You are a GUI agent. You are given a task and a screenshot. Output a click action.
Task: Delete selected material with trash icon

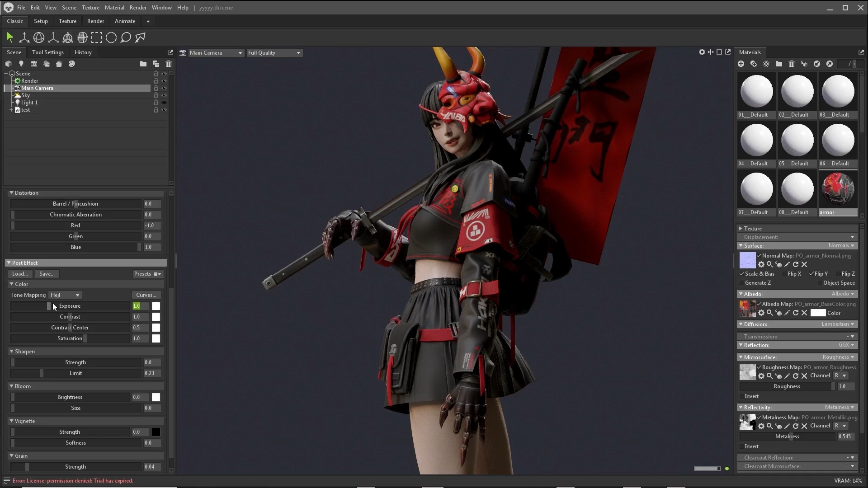(791, 64)
